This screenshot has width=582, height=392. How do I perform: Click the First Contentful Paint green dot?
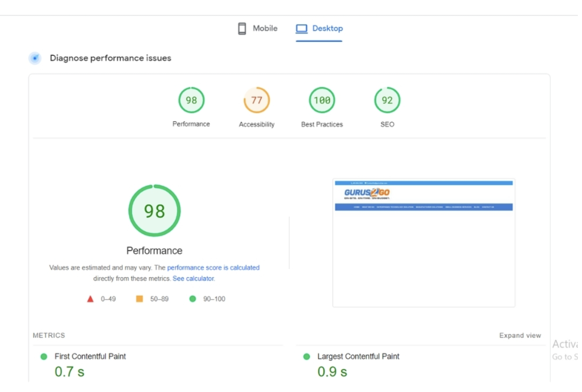(x=44, y=356)
